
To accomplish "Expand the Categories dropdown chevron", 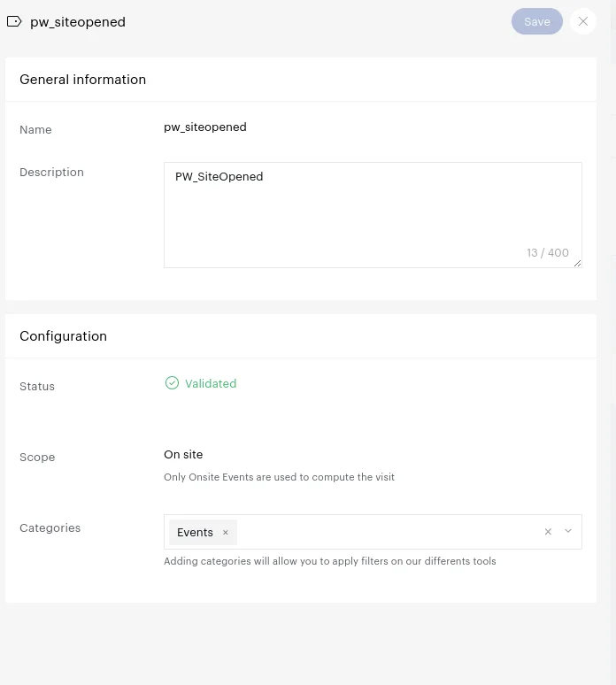I will click(568, 532).
